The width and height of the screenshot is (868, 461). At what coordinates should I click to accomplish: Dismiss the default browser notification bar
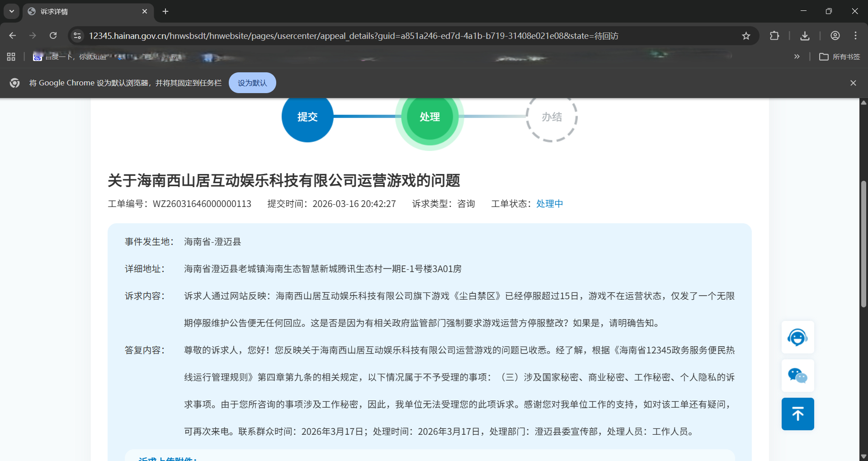click(x=853, y=83)
